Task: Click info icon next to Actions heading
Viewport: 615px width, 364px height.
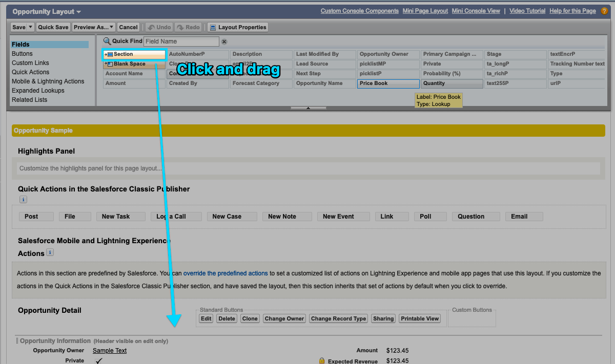Action: tap(50, 252)
